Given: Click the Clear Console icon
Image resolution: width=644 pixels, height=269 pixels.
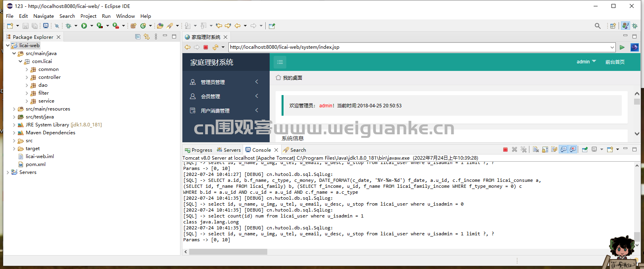Looking at the screenshot, I should pyautogui.click(x=536, y=150).
